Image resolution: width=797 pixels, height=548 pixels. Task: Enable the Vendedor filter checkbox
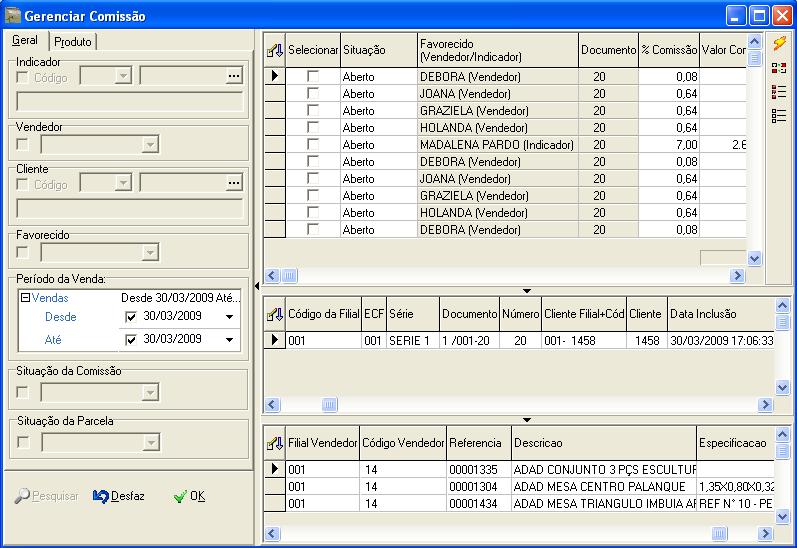coord(23,145)
